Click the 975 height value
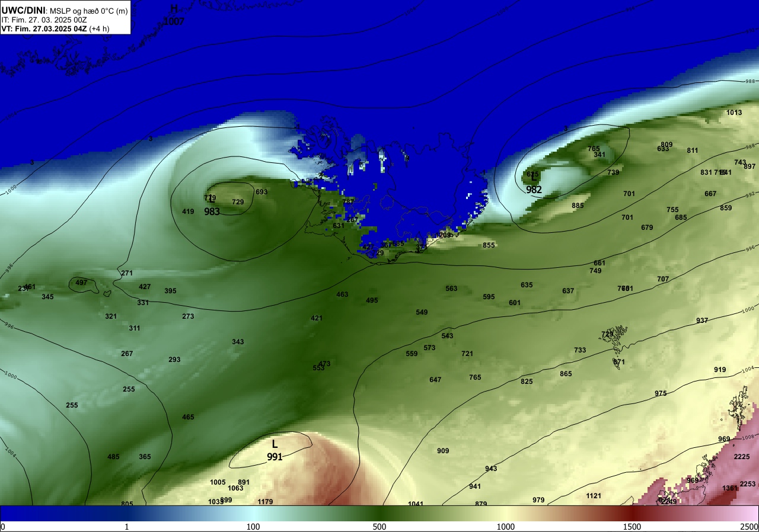The width and height of the screenshot is (759, 532). click(661, 393)
